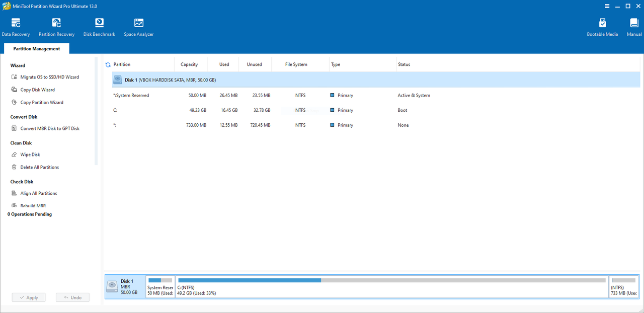Image resolution: width=644 pixels, height=313 pixels.
Task: Click the Copy Disk Wizard icon
Action: pyautogui.click(x=15, y=90)
